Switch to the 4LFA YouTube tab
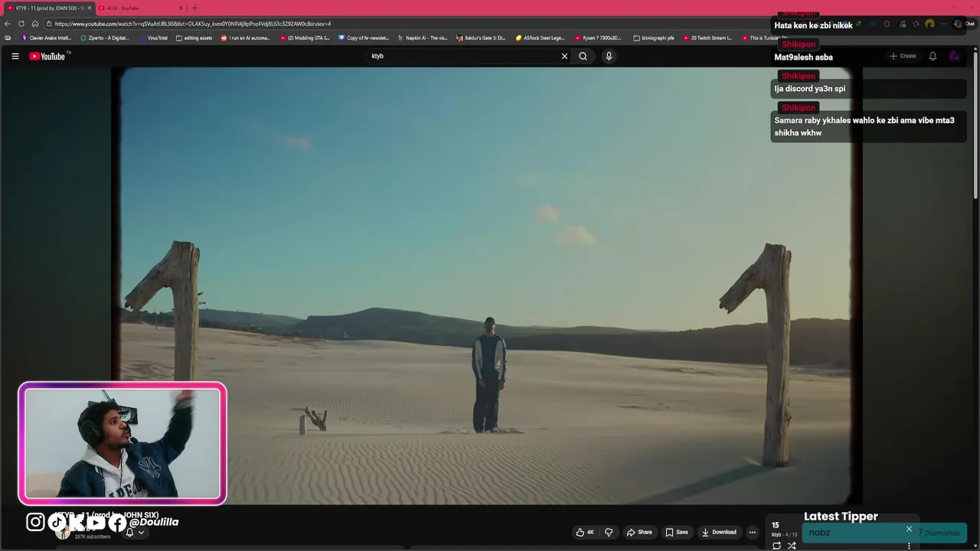The height and width of the screenshot is (551, 980). tap(142, 8)
